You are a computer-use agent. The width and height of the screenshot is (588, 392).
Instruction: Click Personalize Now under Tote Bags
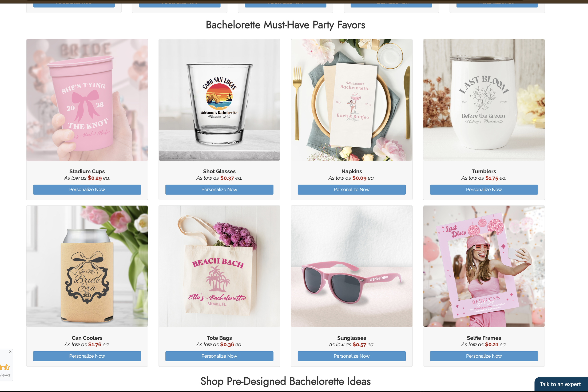tap(219, 356)
